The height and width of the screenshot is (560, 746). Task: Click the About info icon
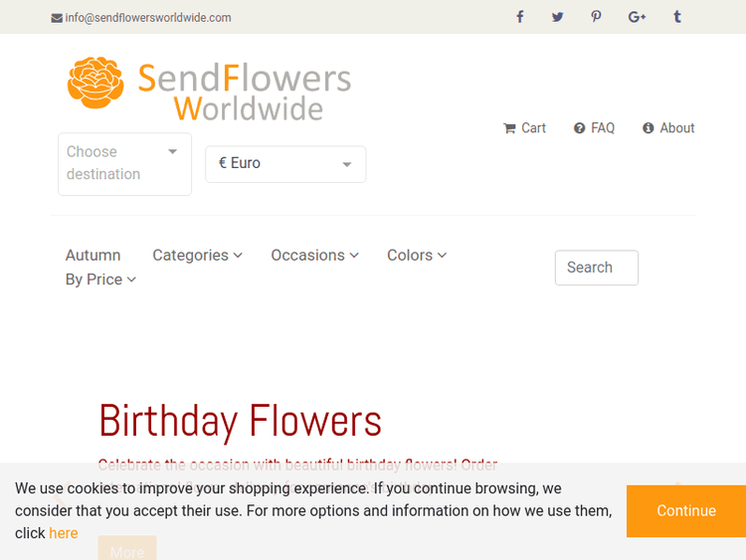(648, 128)
